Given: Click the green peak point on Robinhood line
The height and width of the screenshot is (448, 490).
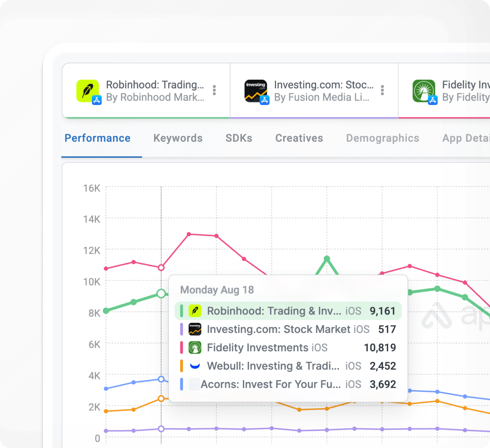Looking at the screenshot, I should pyautogui.click(x=327, y=259).
